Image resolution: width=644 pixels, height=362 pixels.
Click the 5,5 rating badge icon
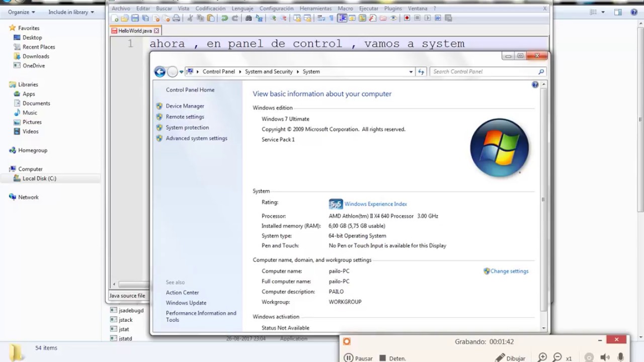tap(336, 204)
